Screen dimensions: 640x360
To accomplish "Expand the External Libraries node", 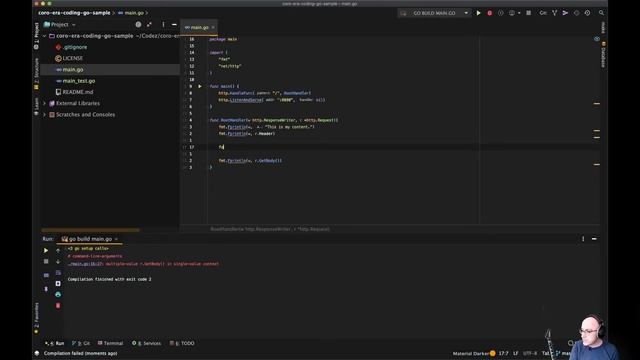I will [44, 103].
